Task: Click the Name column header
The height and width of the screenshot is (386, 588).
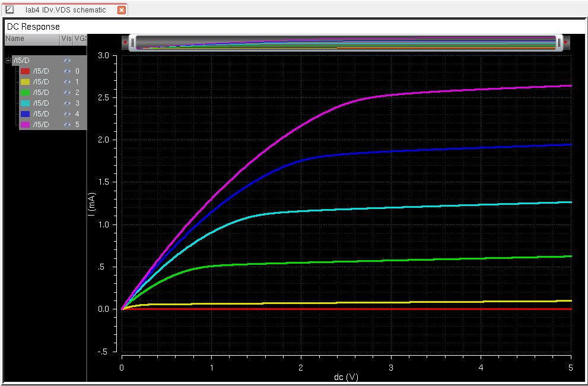Action: (x=32, y=39)
